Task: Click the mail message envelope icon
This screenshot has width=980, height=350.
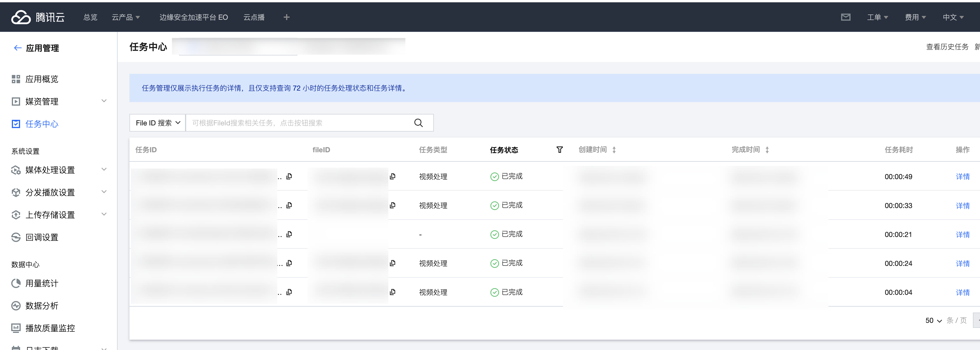Action: (845, 17)
